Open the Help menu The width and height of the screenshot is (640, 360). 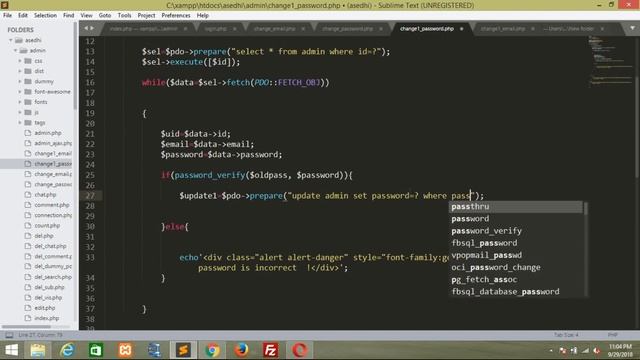(x=202, y=15)
